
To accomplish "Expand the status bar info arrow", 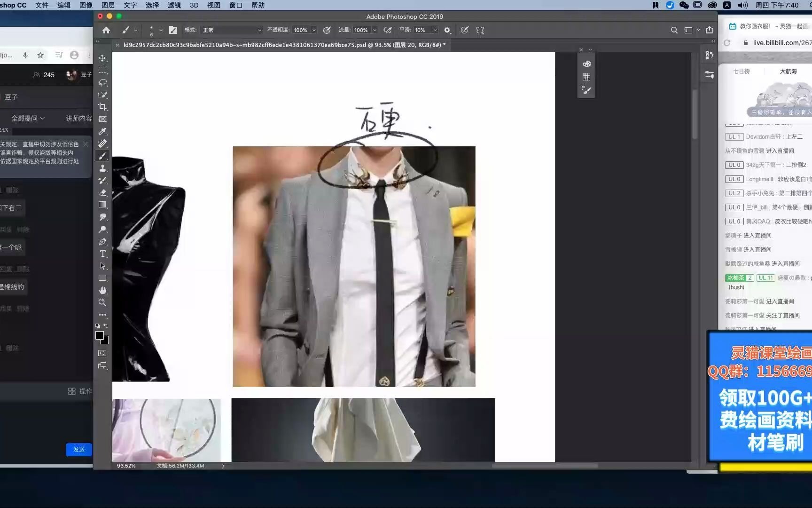I will (223, 466).
